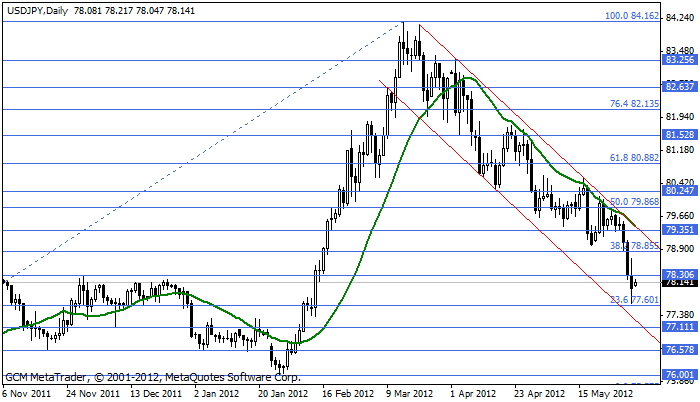Viewport: 700px width, 402px height.
Task: Select the 76.578 price level tag
Action: [679, 350]
